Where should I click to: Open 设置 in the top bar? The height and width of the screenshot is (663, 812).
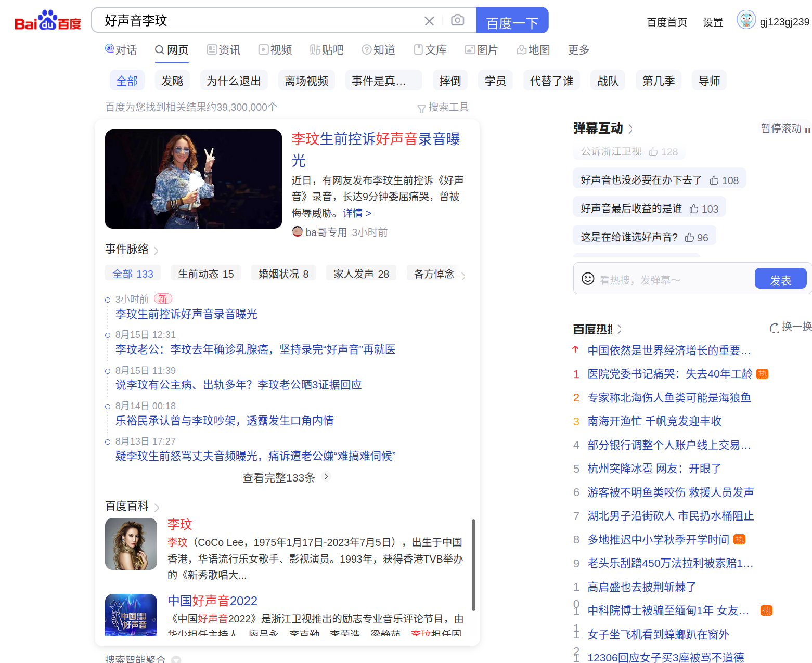click(713, 22)
